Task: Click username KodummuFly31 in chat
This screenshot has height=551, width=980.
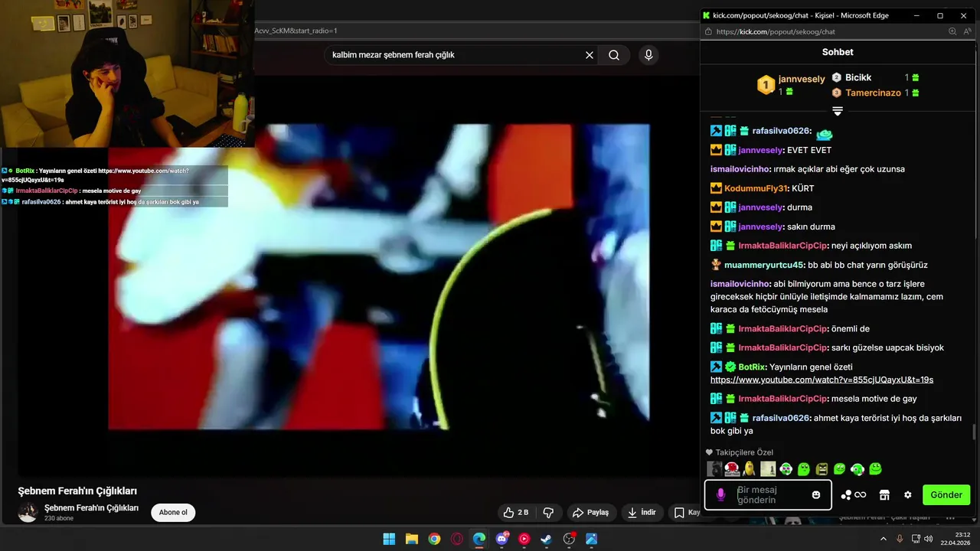Action: click(x=756, y=188)
